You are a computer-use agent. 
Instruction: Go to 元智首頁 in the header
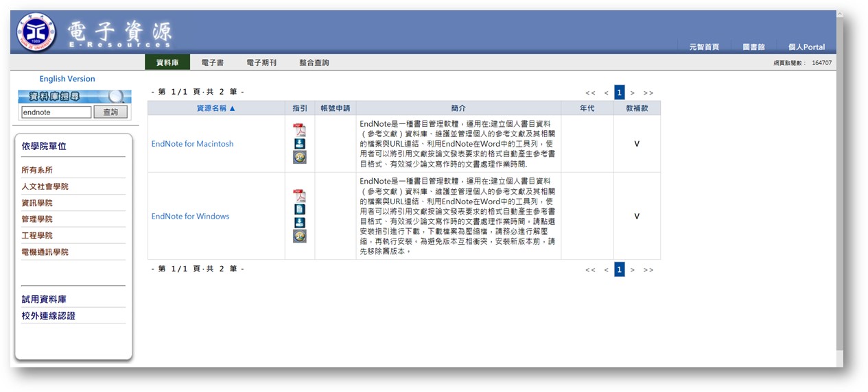[x=704, y=47]
